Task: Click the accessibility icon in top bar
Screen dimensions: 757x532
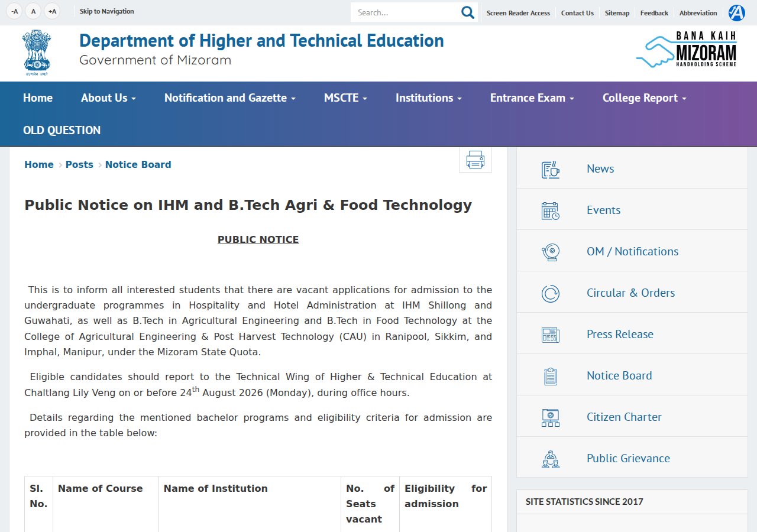Action: pos(737,12)
